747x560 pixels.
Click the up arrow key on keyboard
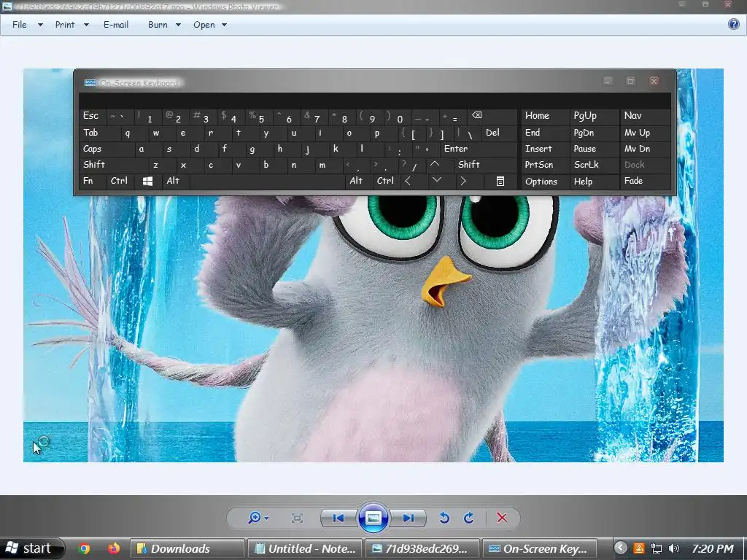coord(435,164)
